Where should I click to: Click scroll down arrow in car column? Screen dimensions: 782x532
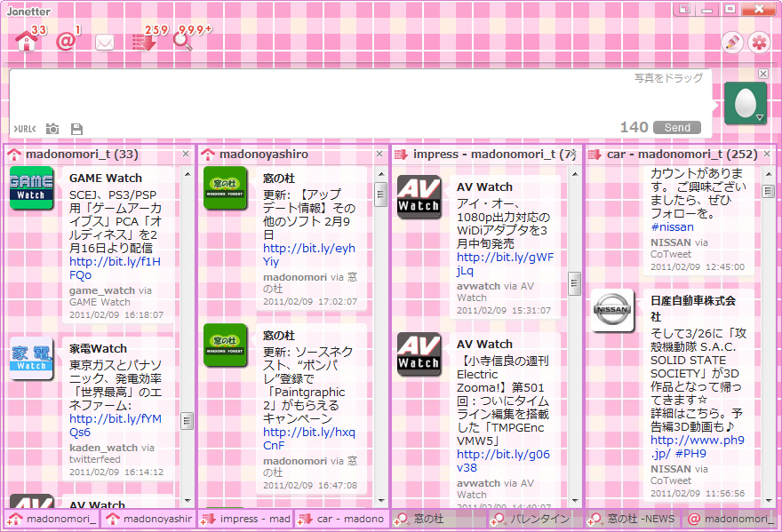tap(768, 500)
